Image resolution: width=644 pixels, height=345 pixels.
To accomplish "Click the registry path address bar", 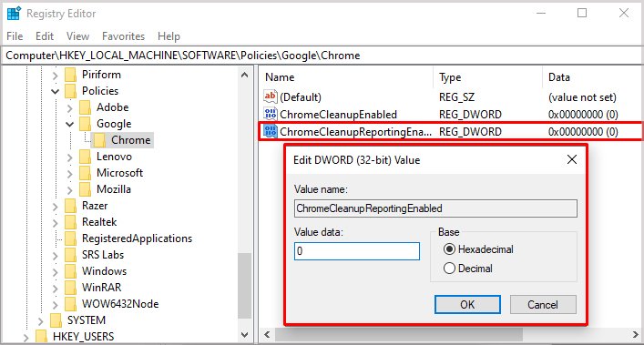I will [x=322, y=56].
